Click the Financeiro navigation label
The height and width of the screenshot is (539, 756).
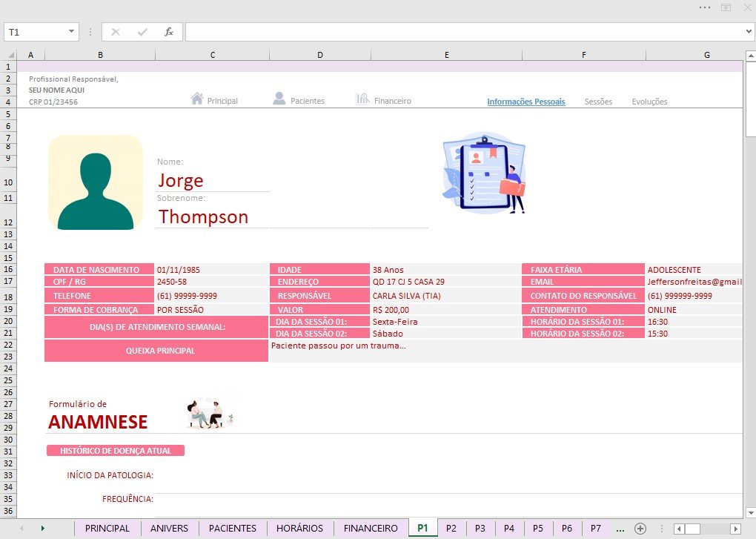[393, 101]
